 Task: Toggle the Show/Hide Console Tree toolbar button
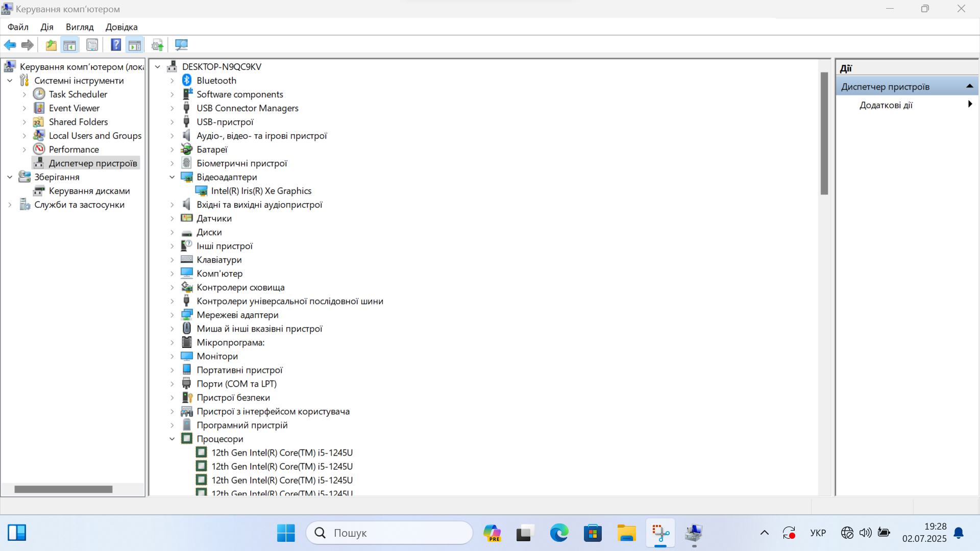(69, 45)
